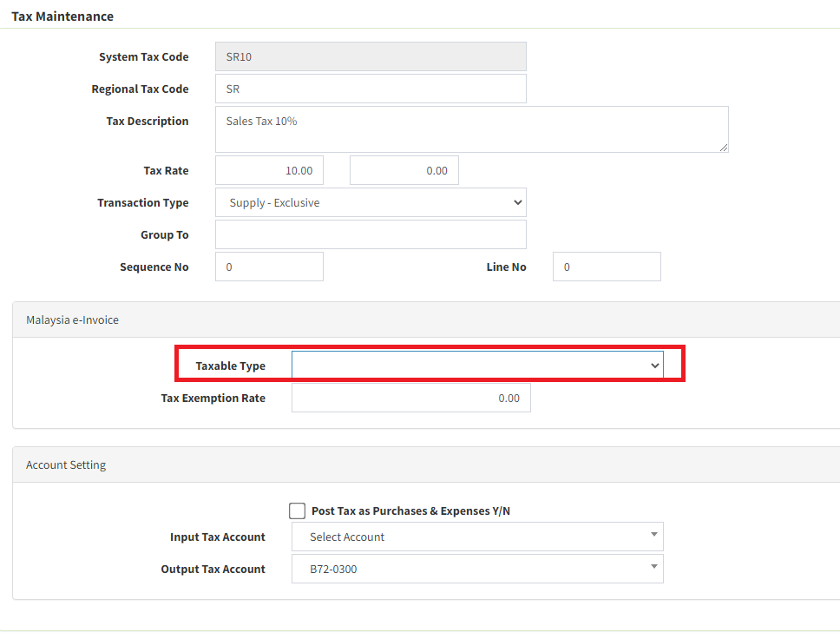Open the Transaction Type dropdown
Screen dimensions: 840x639
click(x=371, y=202)
